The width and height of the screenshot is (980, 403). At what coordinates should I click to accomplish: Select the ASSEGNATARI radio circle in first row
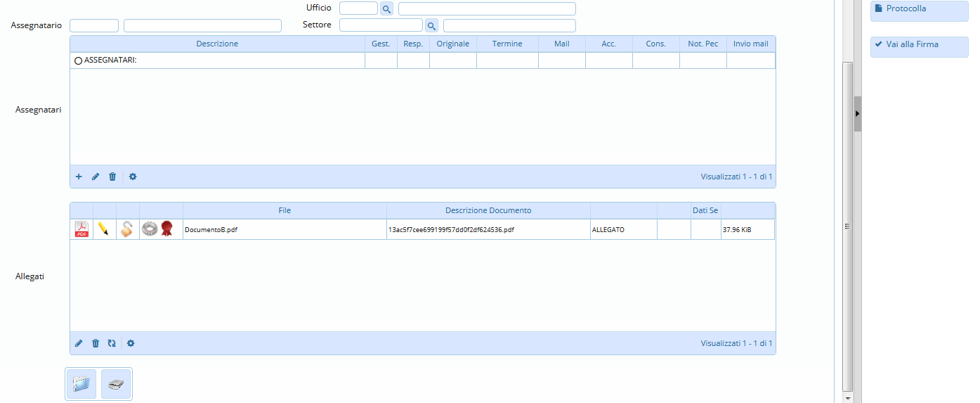point(78,61)
